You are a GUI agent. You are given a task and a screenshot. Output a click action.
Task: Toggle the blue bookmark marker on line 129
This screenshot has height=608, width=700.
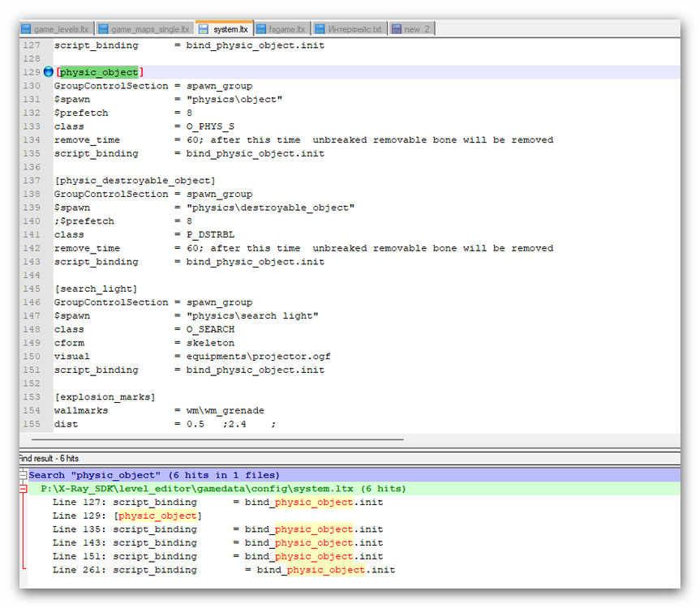pos(48,72)
